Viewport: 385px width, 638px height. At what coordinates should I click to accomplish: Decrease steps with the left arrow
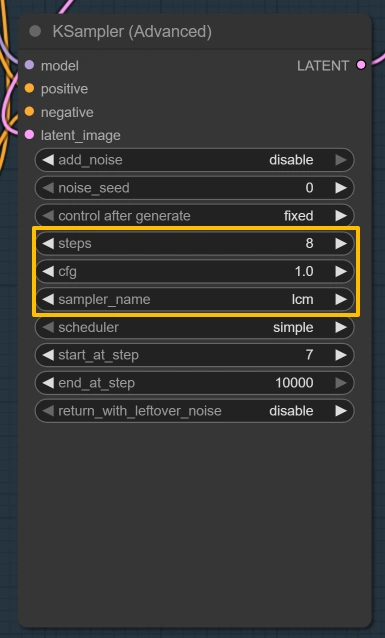pos(48,243)
